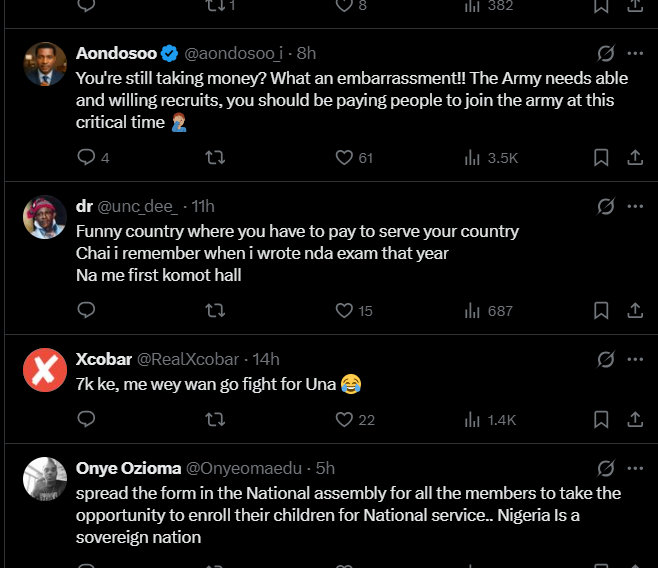The width and height of the screenshot is (658, 568).
Task: Open more options on Aondosoo's tweet
Action: pos(635,53)
